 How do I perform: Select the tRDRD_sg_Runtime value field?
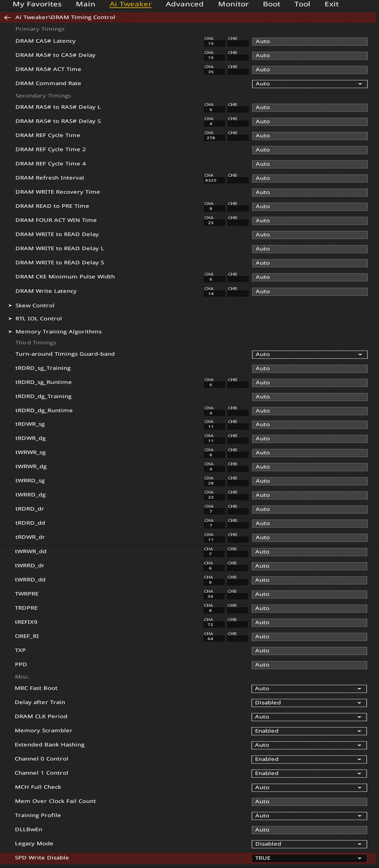310,383
